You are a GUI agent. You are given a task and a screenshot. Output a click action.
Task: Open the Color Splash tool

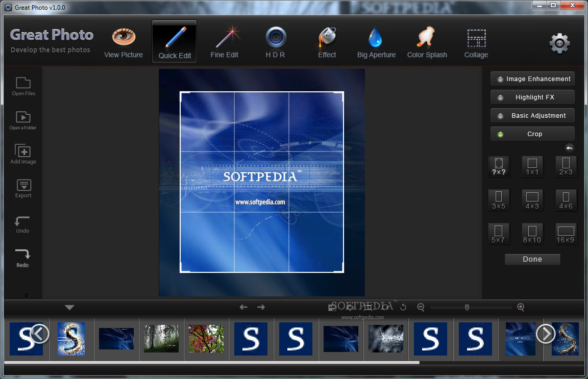click(x=427, y=43)
